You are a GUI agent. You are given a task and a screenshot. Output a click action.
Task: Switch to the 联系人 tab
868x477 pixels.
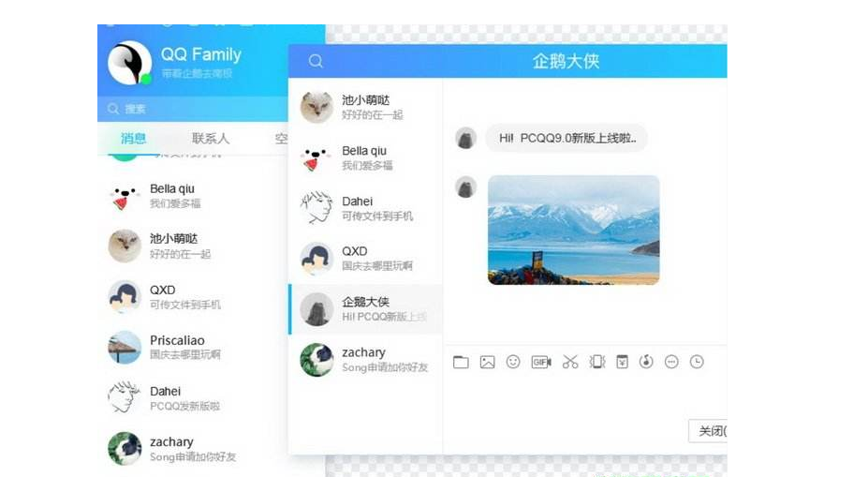(x=211, y=139)
